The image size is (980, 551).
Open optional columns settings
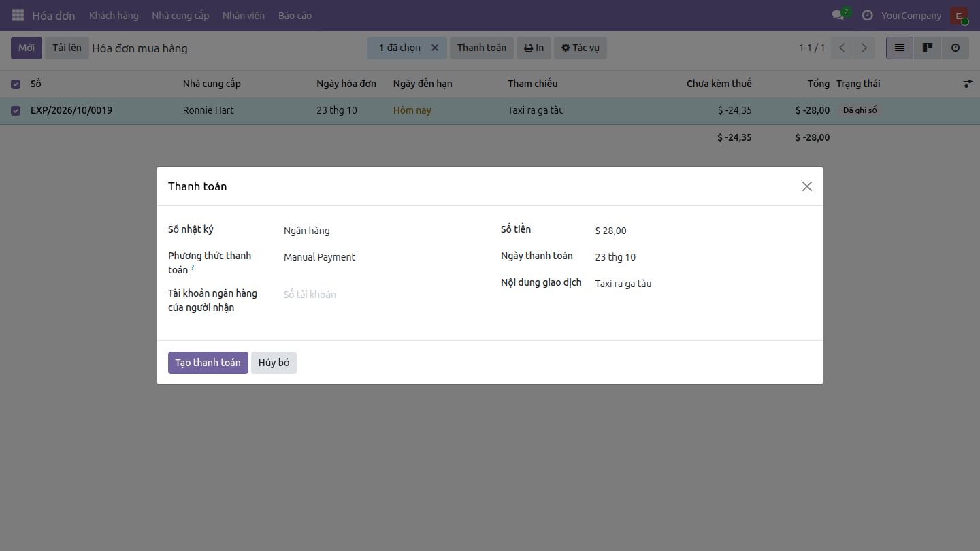tap(968, 84)
